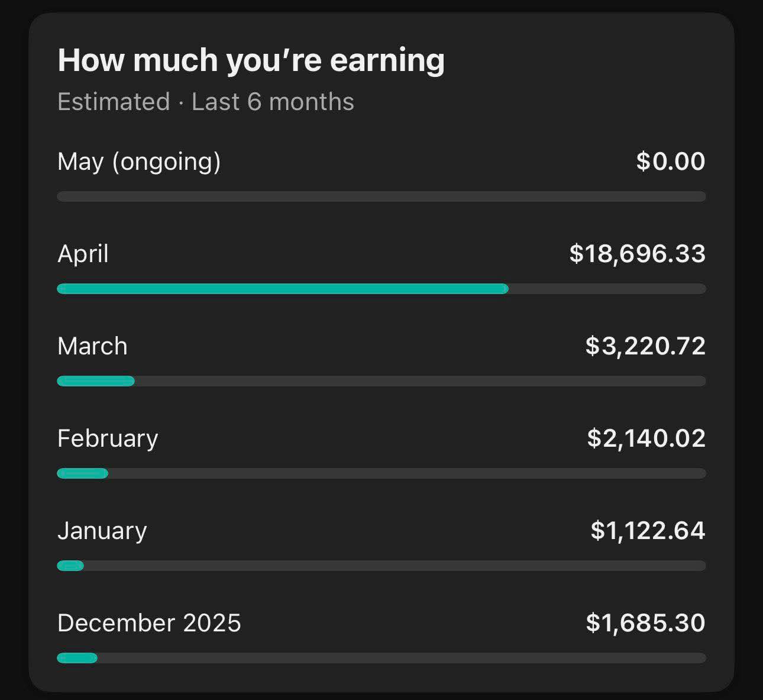Click the $0.00 May earnings amount
Image resolution: width=763 pixels, height=700 pixels.
tap(671, 162)
